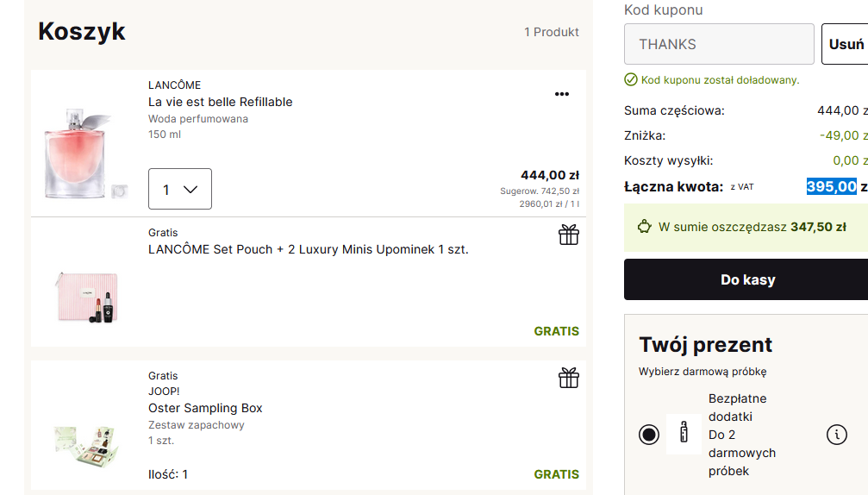Click the LANCÔME brand name link
Image resolution: width=868 pixels, height=495 pixels.
pos(174,85)
